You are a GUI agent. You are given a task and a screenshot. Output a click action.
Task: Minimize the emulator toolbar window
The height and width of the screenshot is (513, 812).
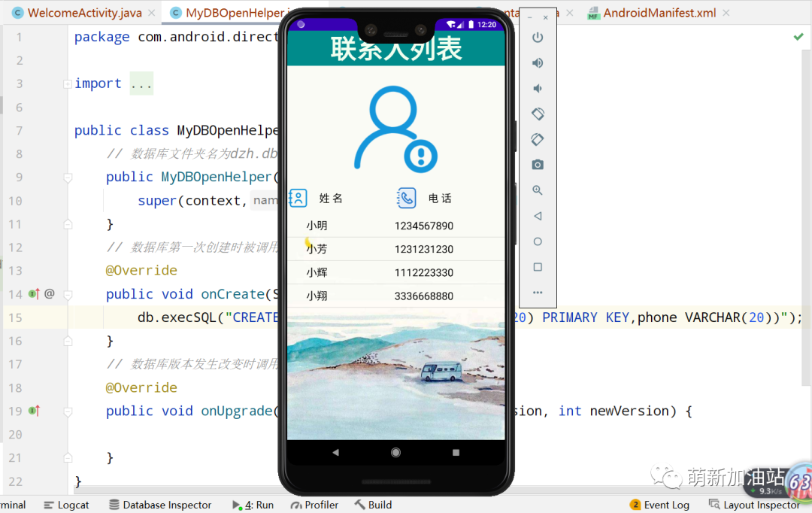coord(530,17)
